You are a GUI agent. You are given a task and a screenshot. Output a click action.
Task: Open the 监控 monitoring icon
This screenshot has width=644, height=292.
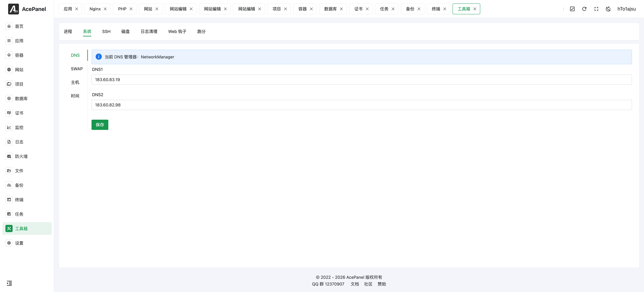tap(9, 127)
